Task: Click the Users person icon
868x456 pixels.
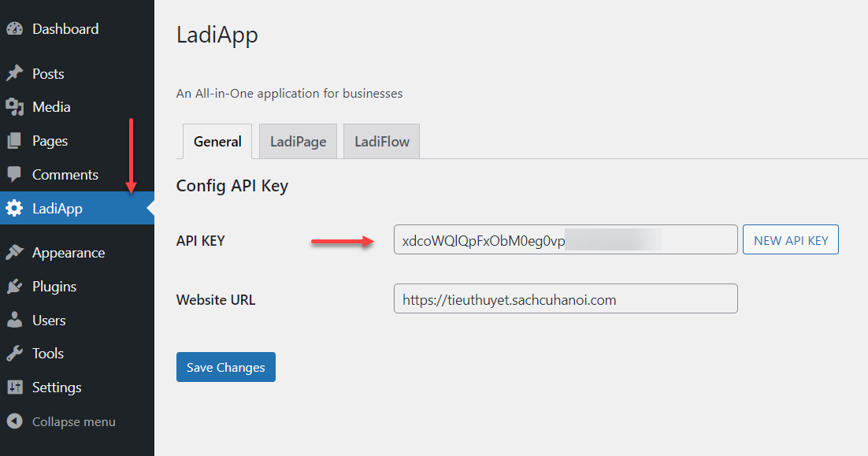Action: tap(15, 321)
